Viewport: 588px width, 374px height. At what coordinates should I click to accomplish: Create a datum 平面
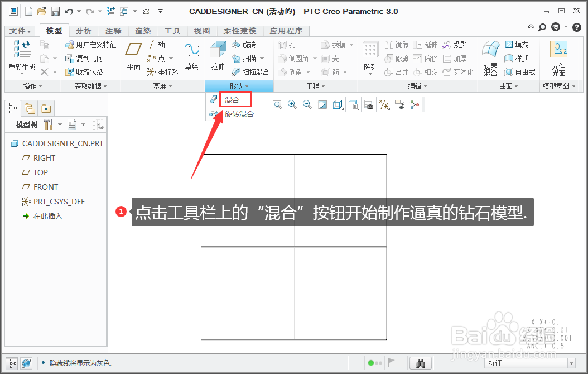click(x=133, y=56)
